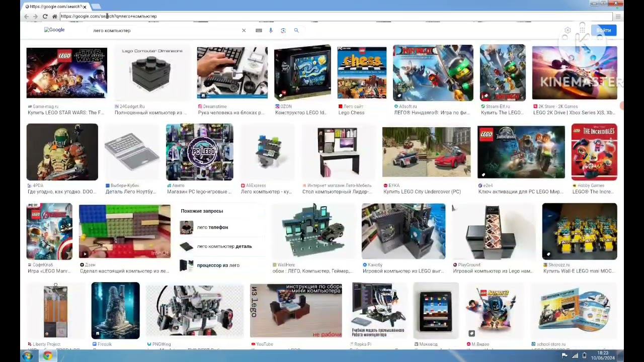Image resolution: width=644 pixels, height=362 pixels.
Task: Open the LEGO Ninjago Allsoft image
Action: (x=433, y=73)
